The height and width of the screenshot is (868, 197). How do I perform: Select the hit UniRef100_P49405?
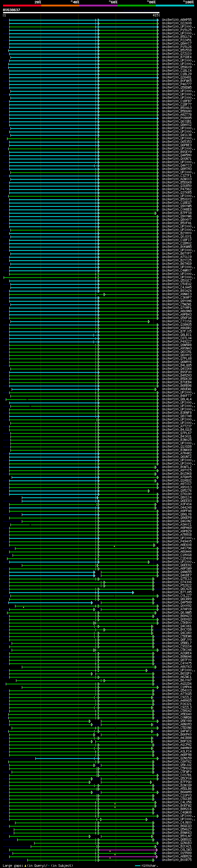point(177,542)
